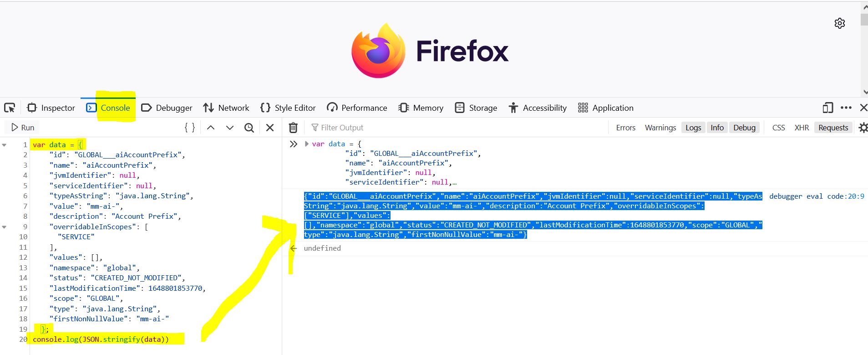868x355 pixels.
Task: Click the page scrollbar down arrow
Action: pyautogui.click(x=864, y=93)
